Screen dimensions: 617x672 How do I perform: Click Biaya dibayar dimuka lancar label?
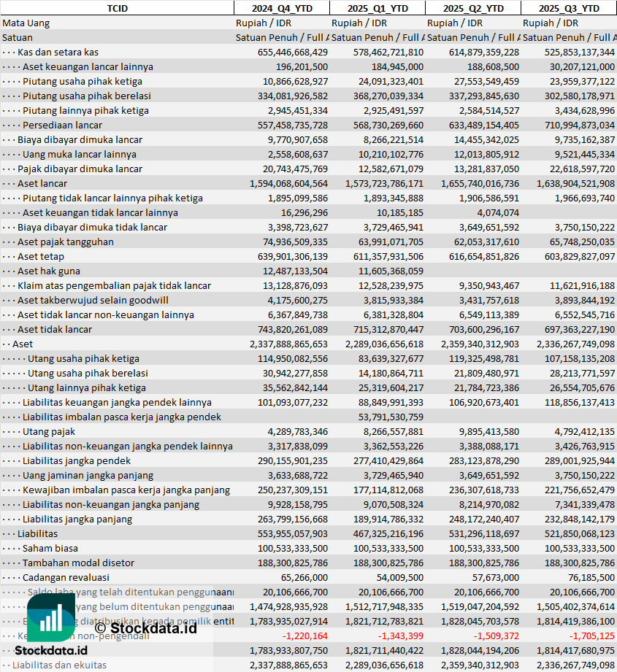(80, 139)
